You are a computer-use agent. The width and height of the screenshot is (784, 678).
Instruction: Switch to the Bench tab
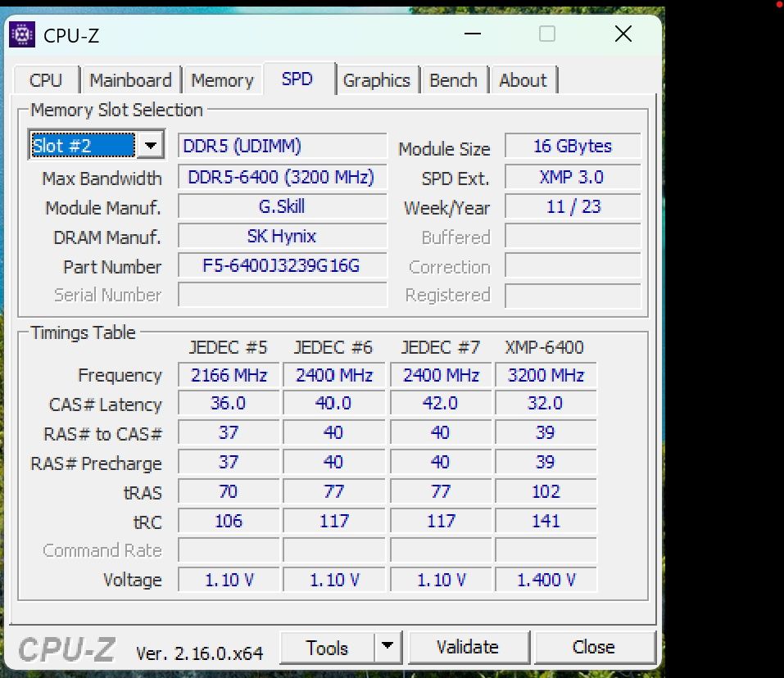tap(454, 80)
